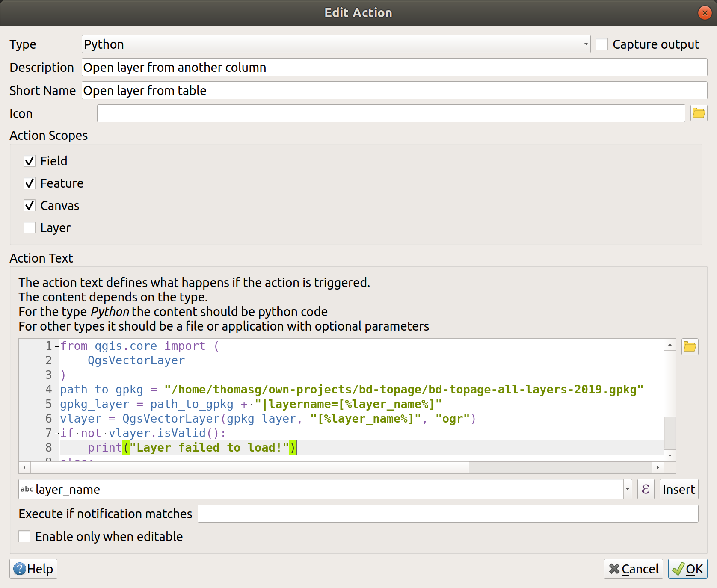Click the empty Icon path field
The height and width of the screenshot is (588, 717).
pos(391,113)
